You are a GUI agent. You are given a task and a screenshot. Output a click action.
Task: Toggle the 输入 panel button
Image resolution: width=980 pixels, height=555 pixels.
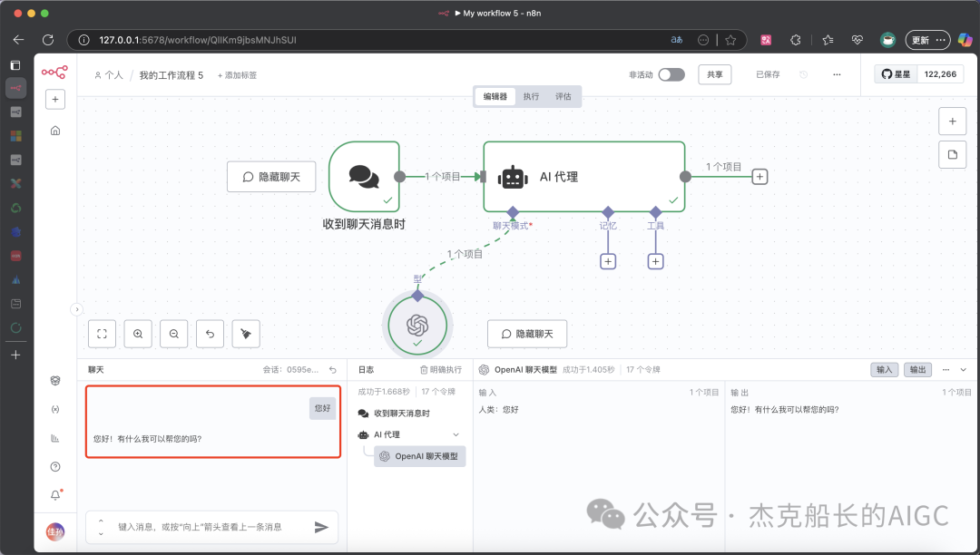[x=885, y=370]
